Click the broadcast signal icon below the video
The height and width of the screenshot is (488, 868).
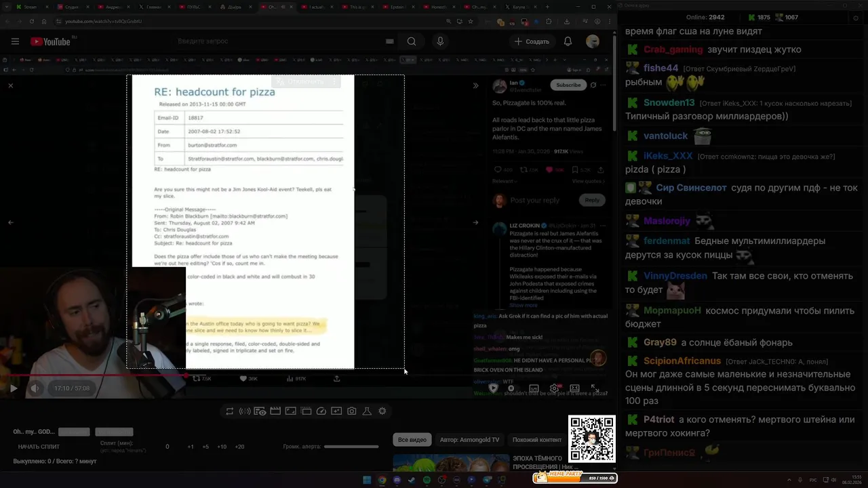245,411
